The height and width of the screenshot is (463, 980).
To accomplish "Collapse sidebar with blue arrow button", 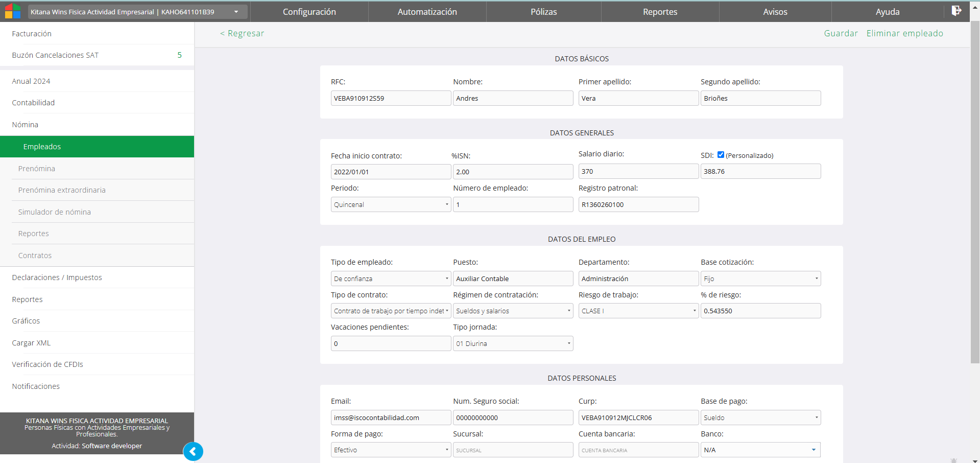I will point(193,451).
